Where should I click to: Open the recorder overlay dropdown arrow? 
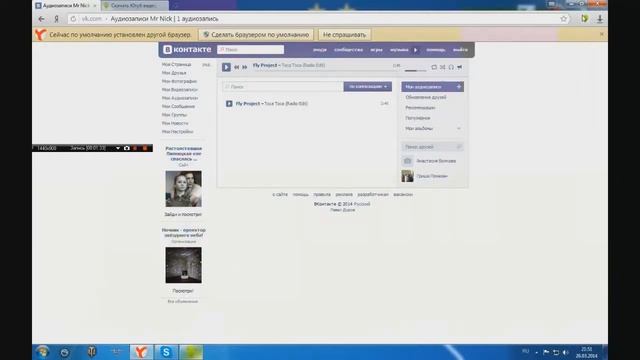tap(118, 148)
